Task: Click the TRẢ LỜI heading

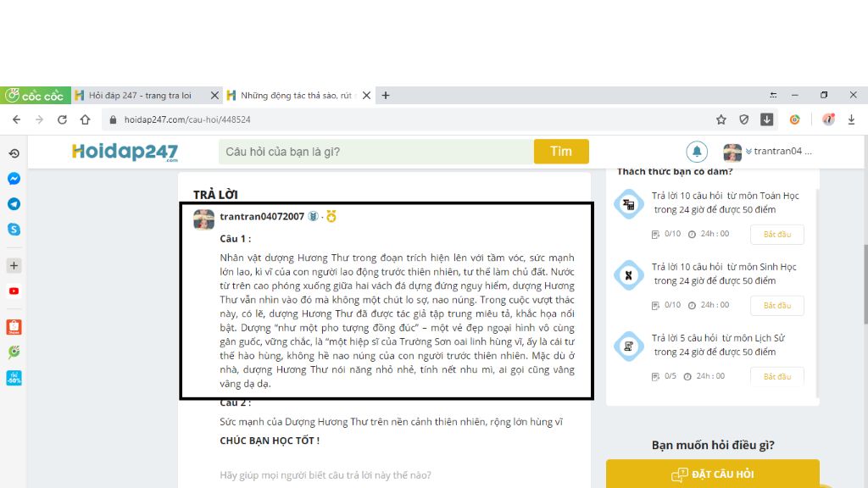Action: [x=215, y=195]
